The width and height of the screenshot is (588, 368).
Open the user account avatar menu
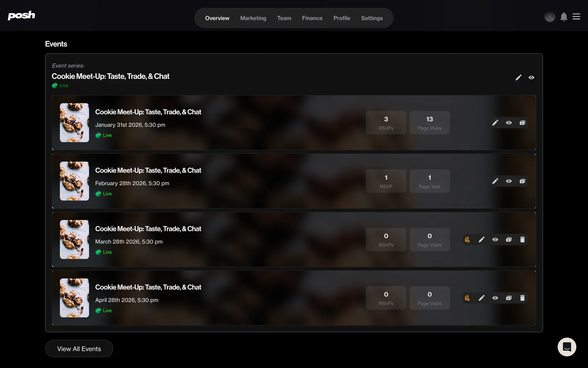pos(550,17)
